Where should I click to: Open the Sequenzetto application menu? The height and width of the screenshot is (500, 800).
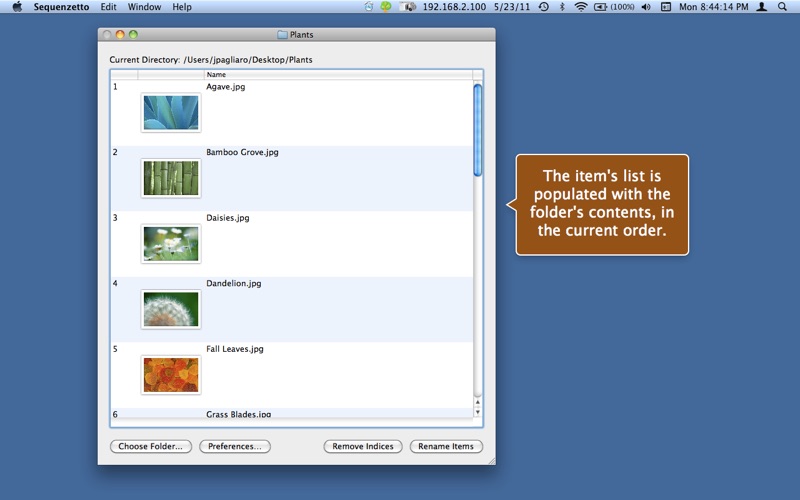point(61,7)
